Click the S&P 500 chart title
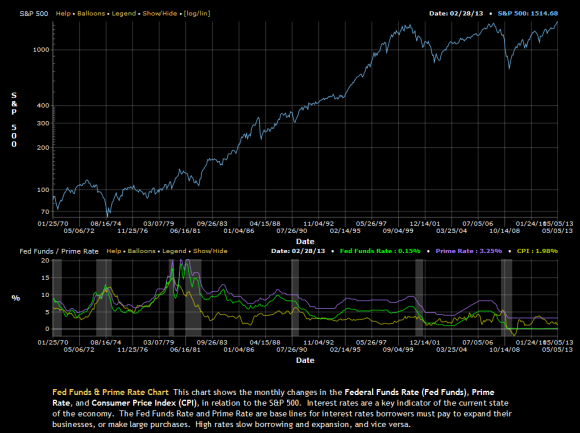Image resolution: width=580 pixels, height=433 pixels. pyautogui.click(x=34, y=14)
